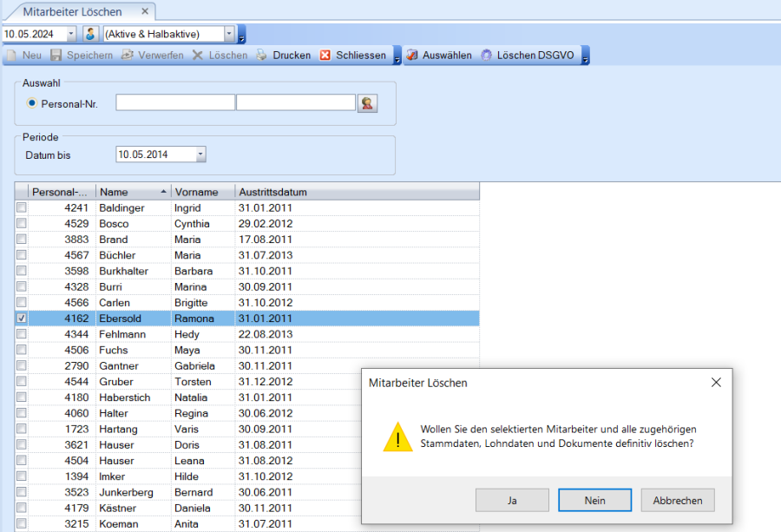
Task: Tick the checkbox for Koeman Anita
Action: 22,523
